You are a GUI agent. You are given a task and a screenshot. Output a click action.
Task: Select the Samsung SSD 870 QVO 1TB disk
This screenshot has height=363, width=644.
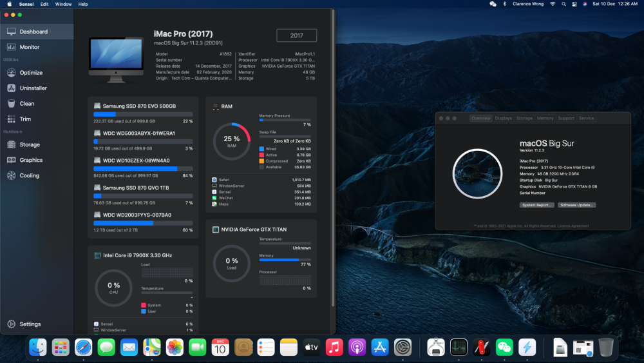[x=142, y=195]
